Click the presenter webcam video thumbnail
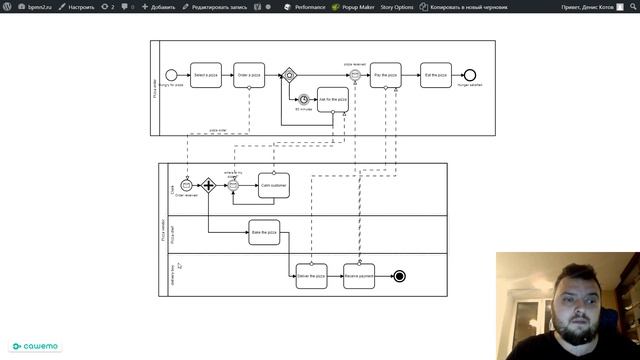640x360 pixels. tap(568, 306)
